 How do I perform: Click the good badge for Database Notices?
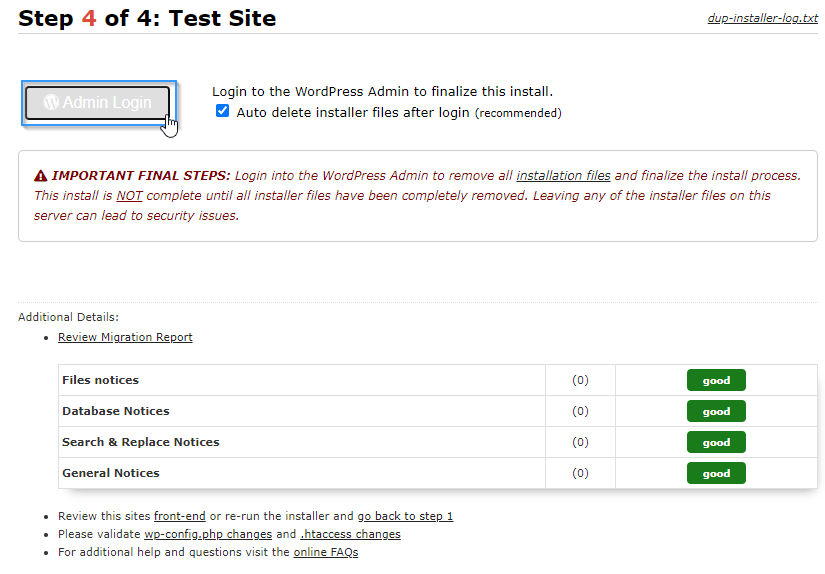click(x=716, y=411)
